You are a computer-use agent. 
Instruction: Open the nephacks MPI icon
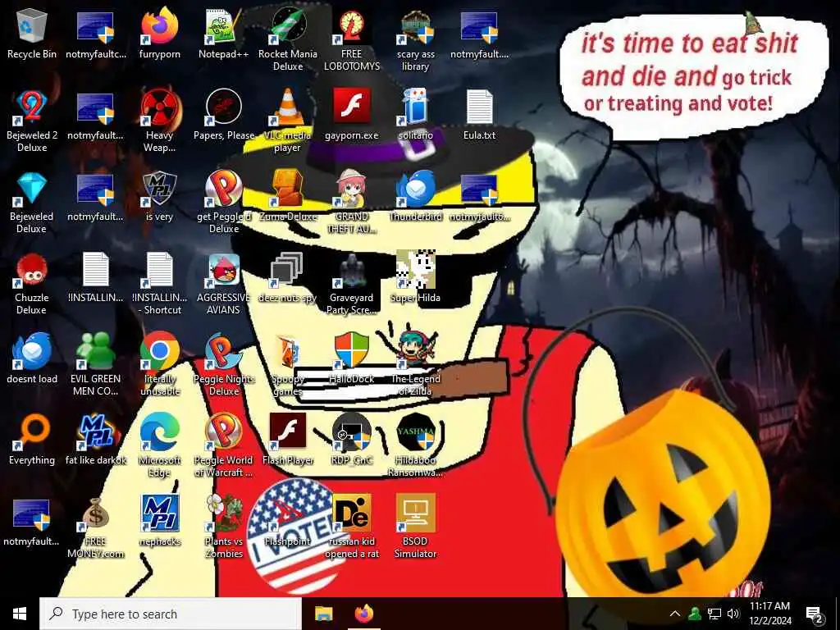pyautogui.click(x=160, y=514)
